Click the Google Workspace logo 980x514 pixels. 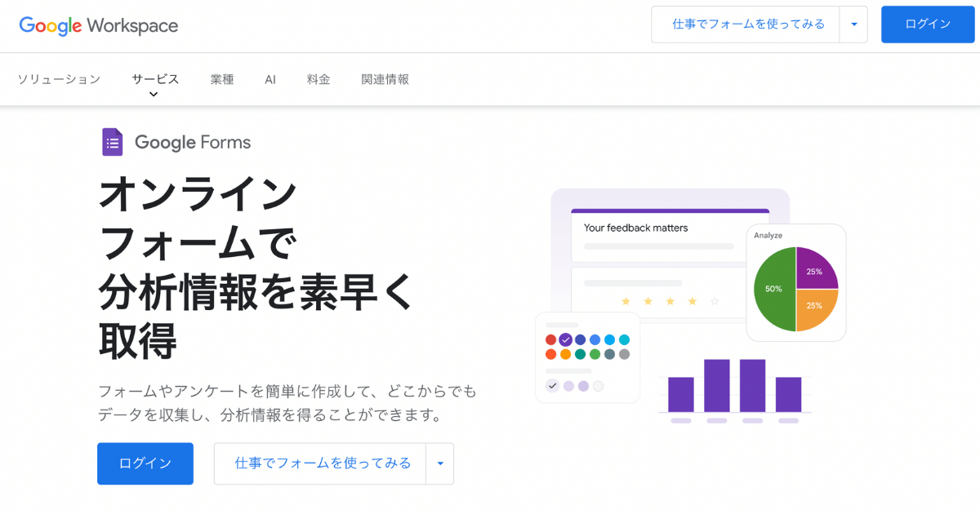click(x=99, y=25)
